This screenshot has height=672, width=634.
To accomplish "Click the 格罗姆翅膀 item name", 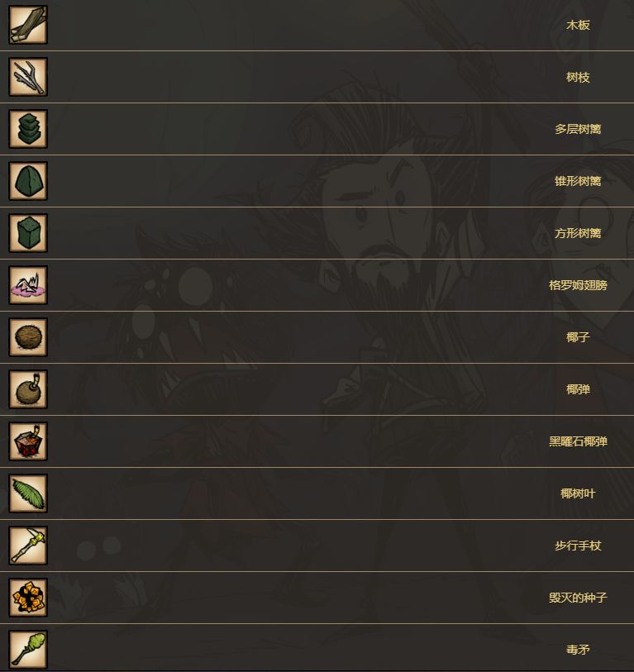I will click(x=578, y=286).
